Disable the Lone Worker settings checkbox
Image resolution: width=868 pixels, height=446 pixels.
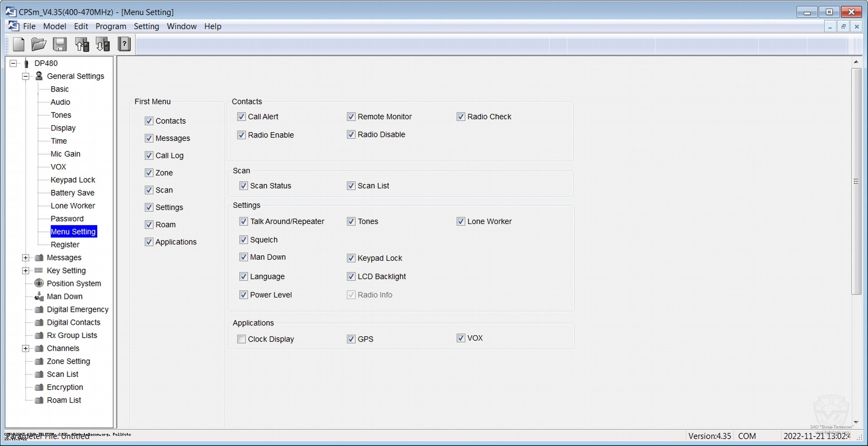[461, 221]
